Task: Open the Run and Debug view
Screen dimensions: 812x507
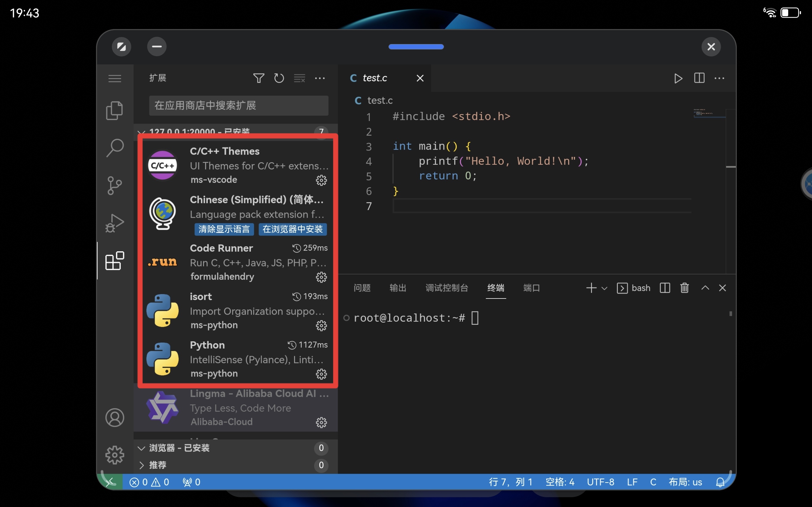Action: click(115, 223)
